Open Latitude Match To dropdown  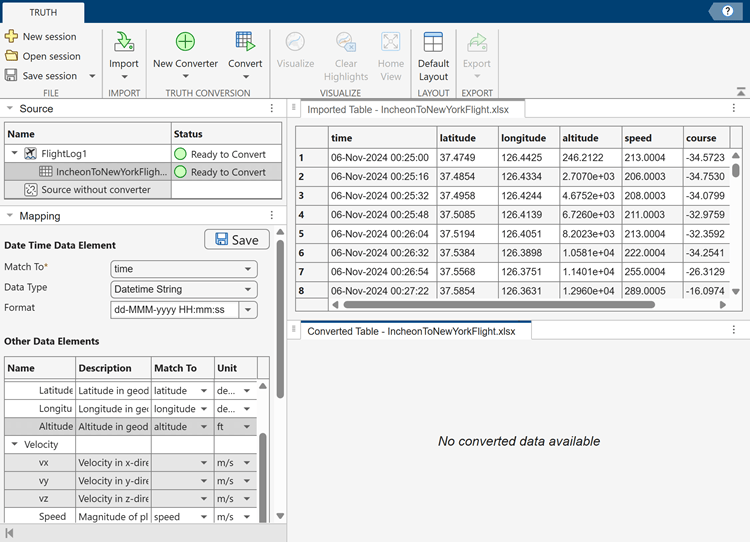coord(204,391)
